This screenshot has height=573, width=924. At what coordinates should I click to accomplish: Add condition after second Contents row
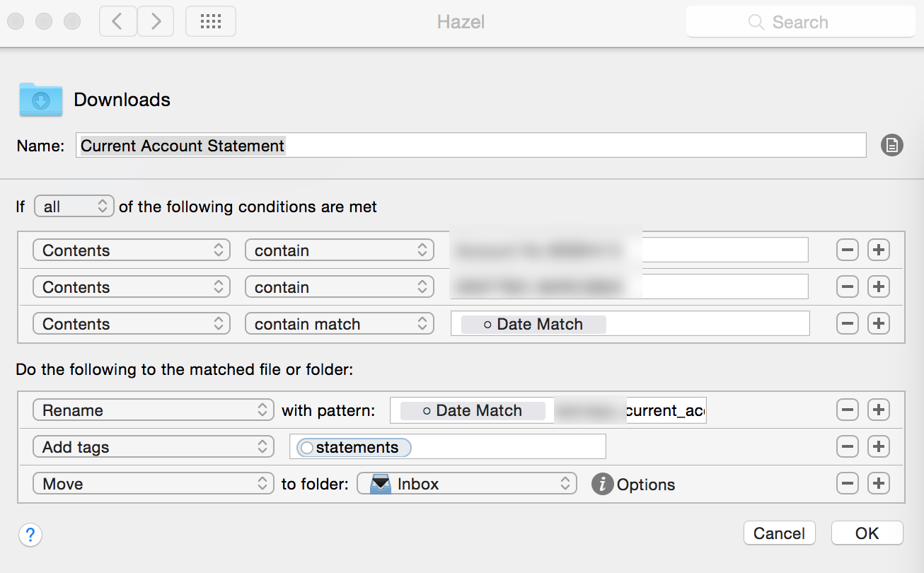878,286
